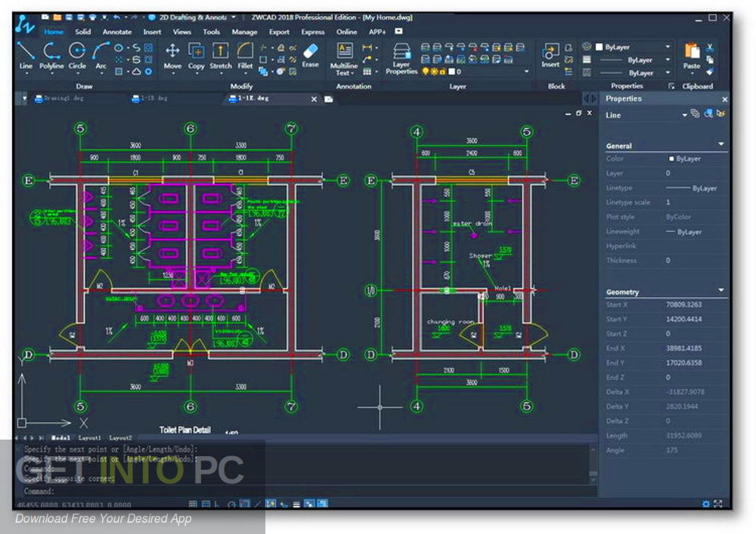Viewport: 756px width, 534px height.
Task: Click the Undo arrow in quick access
Action: (x=116, y=17)
